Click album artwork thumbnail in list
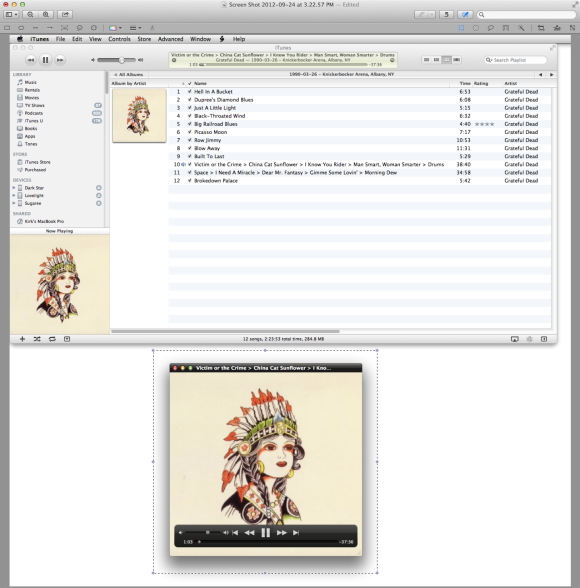The width and height of the screenshot is (580, 588). [139, 116]
